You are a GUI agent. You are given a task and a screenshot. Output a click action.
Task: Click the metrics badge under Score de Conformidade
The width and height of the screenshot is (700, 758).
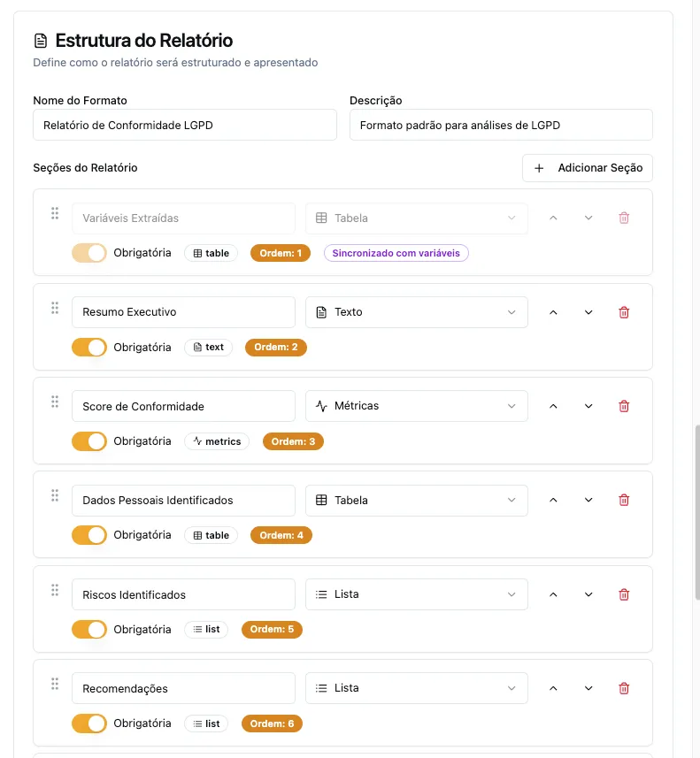pos(217,440)
